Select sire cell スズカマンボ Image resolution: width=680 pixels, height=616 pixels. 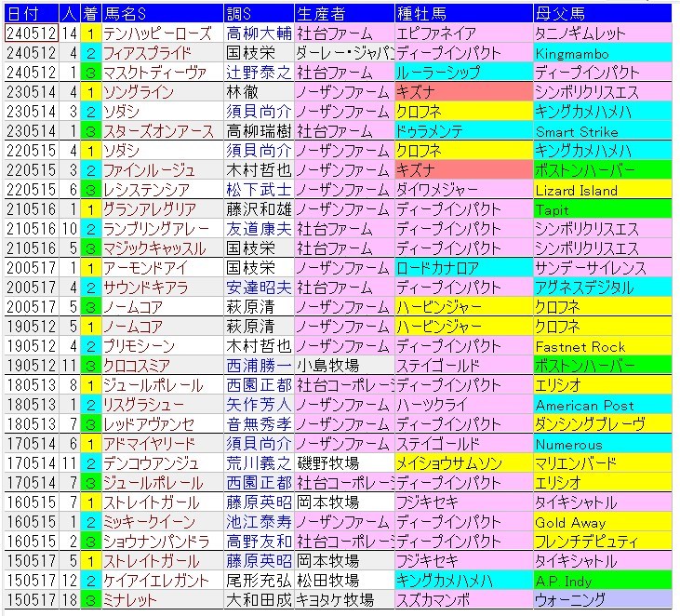tap(463, 599)
